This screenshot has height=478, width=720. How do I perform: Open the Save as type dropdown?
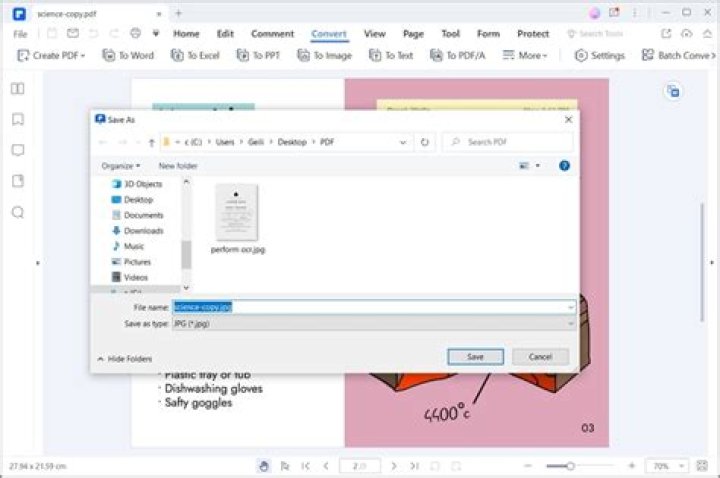tap(374, 324)
